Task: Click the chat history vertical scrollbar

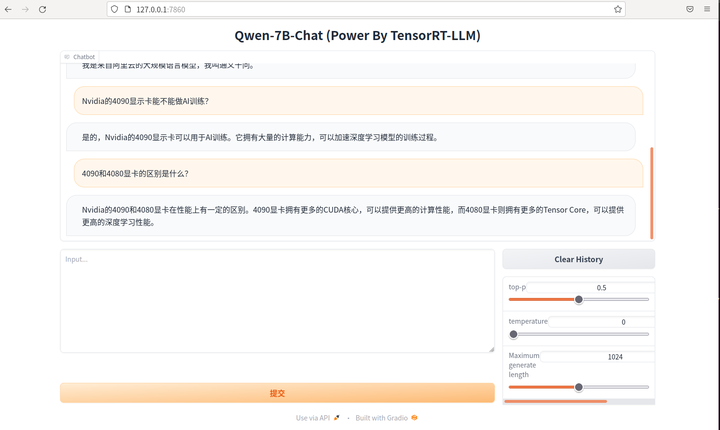Action: 651,193
